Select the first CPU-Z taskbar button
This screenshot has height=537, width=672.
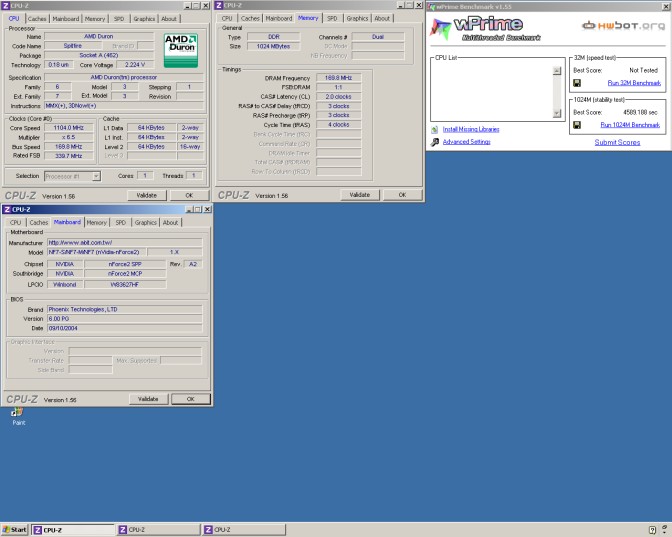pyautogui.click(x=73, y=530)
